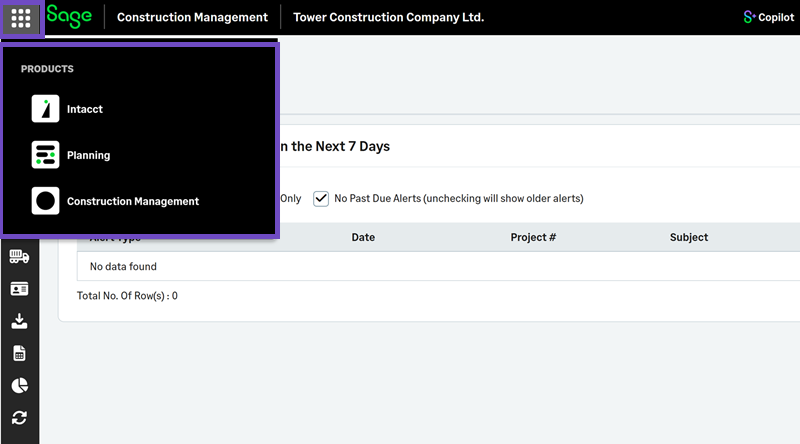Viewport: 800px width, 444px height.
Task: Open the spreadsheet file sidebar icon
Action: pos(19,354)
